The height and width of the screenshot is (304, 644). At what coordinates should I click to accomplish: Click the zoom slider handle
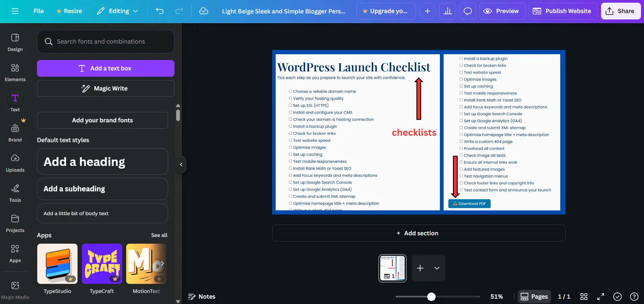click(x=431, y=297)
